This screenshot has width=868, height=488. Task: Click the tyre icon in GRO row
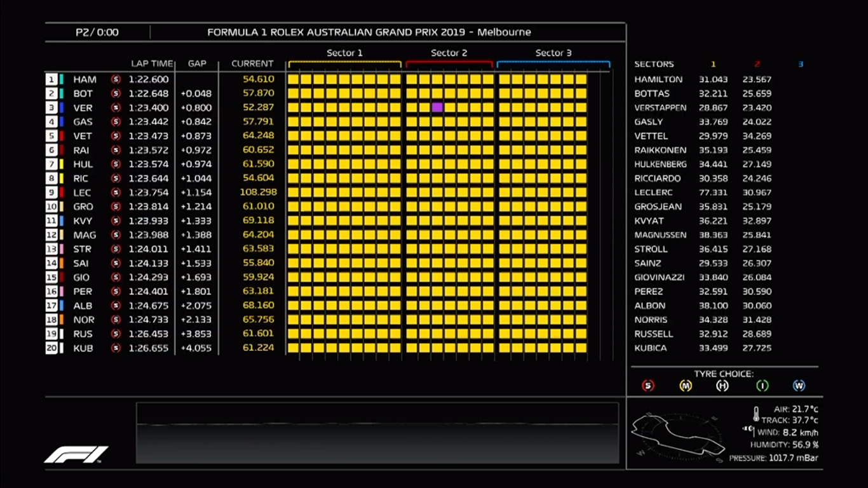pyautogui.click(x=116, y=207)
